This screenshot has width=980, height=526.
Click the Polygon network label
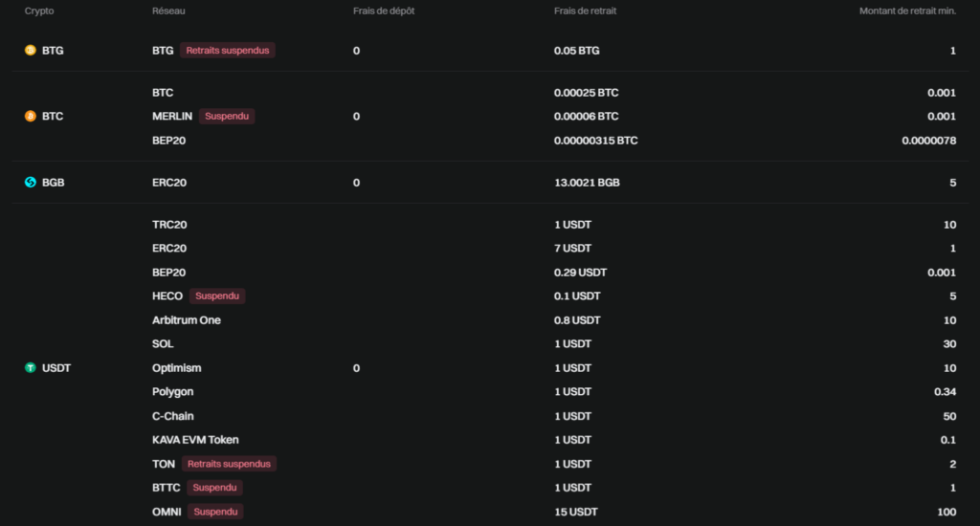(x=173, y=392)
